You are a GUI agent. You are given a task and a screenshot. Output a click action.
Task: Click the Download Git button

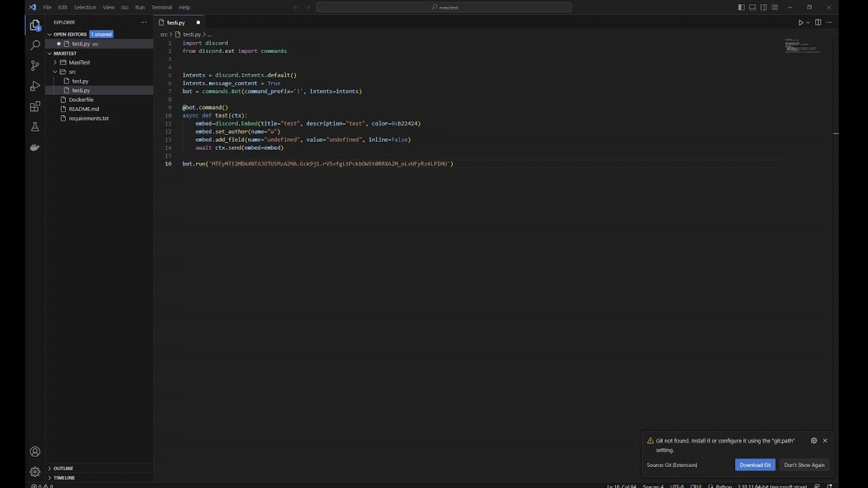[755, 465]
